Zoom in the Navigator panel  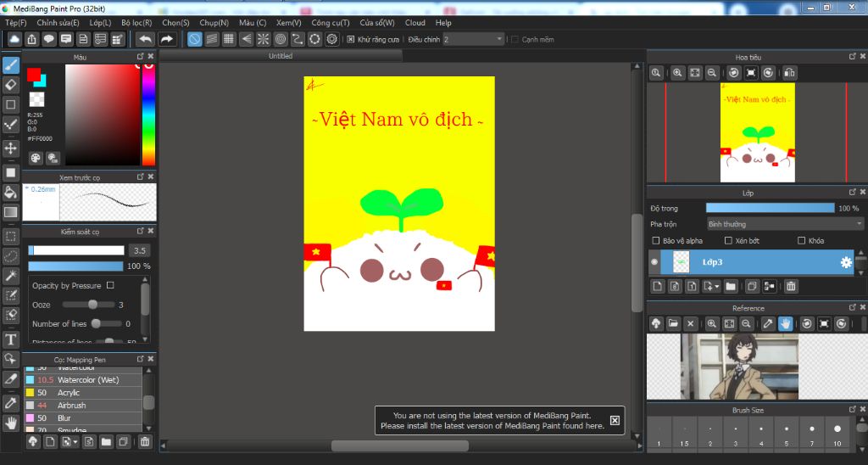[x=677, y=73]
